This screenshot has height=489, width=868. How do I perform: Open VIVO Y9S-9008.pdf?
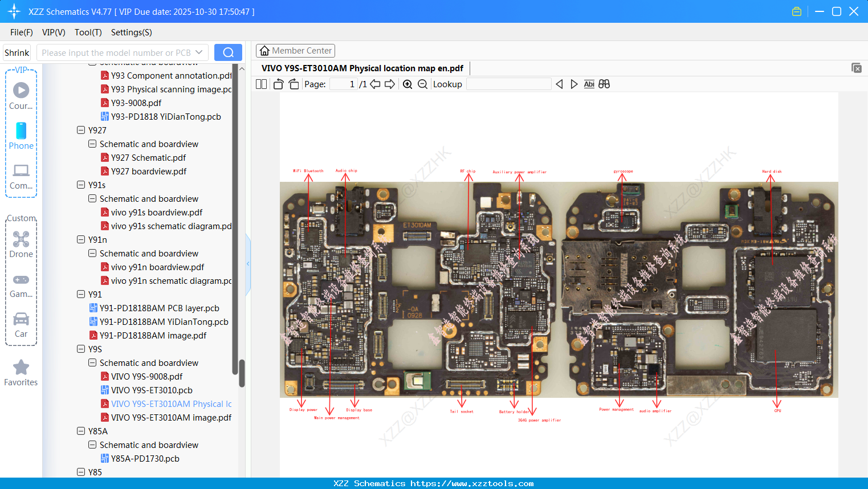141,376
